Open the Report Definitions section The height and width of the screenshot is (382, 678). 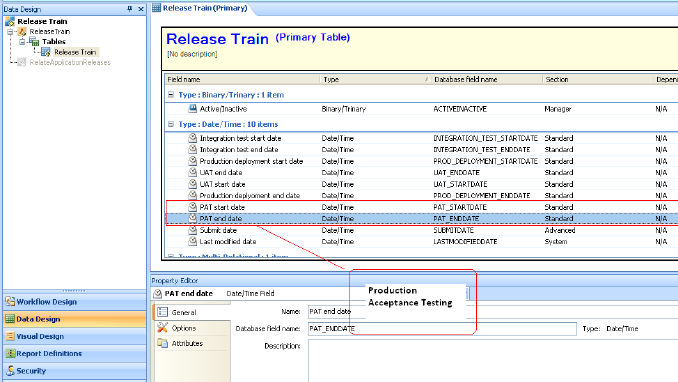tap(74, 354)
